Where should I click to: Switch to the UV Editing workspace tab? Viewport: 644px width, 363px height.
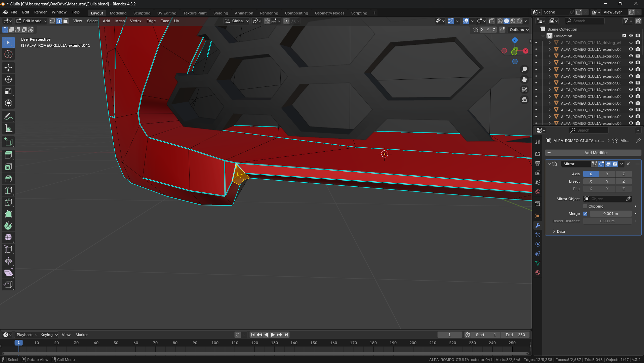(x=167, y=13)
